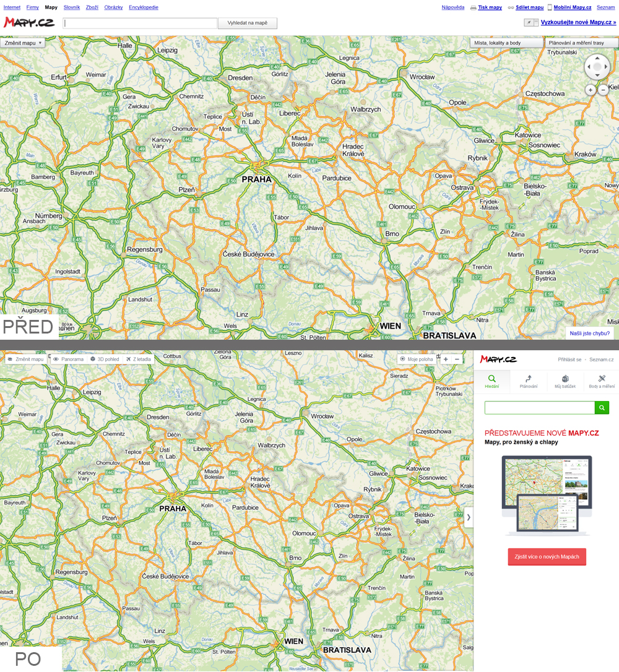Click the green magnifier search button
The width and height of the screenshot is (619, 672).
click(x=602, y=408)
